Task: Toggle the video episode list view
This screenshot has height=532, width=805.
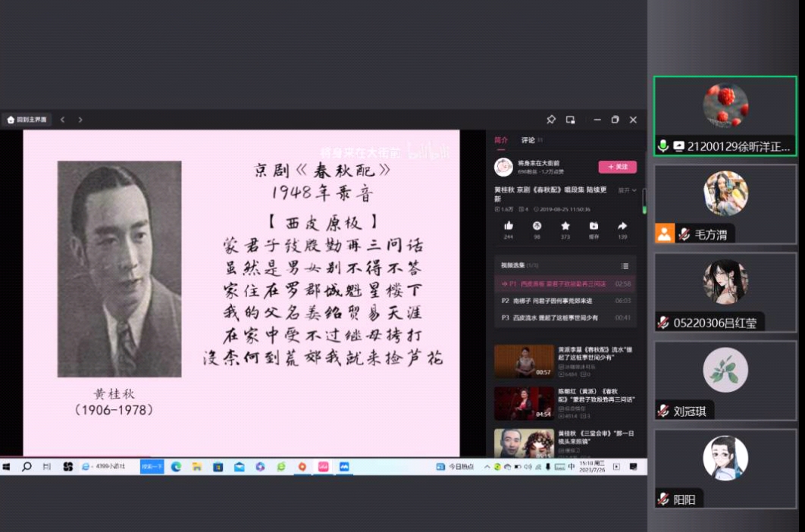Action: [625, 266]
